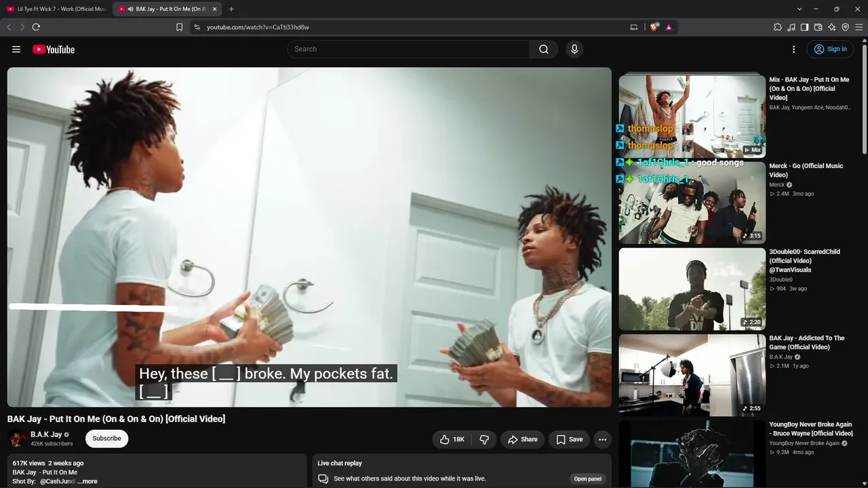Image resolution: width=868 pixels, height=488 pixels.
Task: Open Merck - Go (Official Music Video) title
Action: pyautogui.click(x=806, y=170)
